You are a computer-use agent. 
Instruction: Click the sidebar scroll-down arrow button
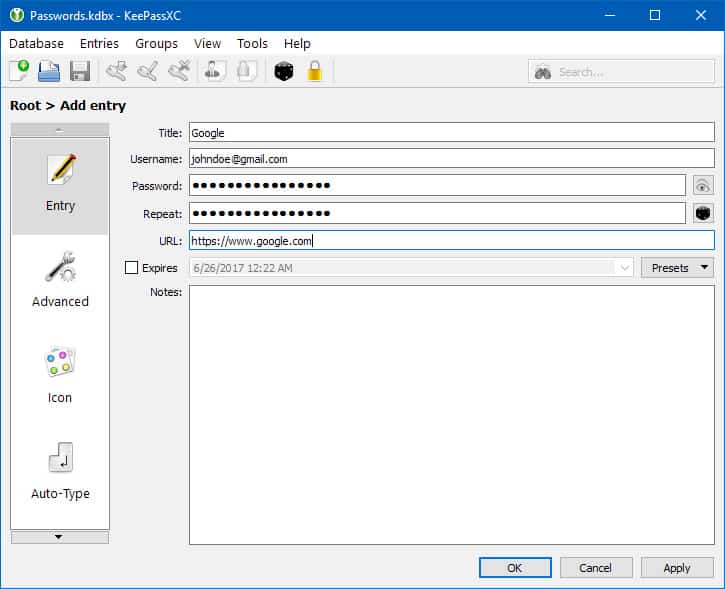pyautogui.click(x=60, y=537)
